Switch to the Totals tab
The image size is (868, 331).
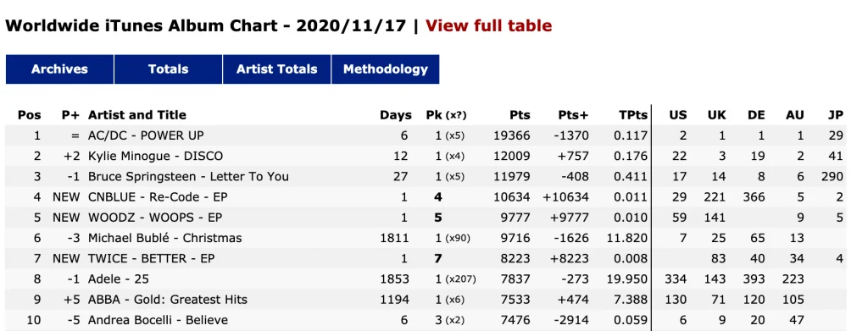[169, 69]
